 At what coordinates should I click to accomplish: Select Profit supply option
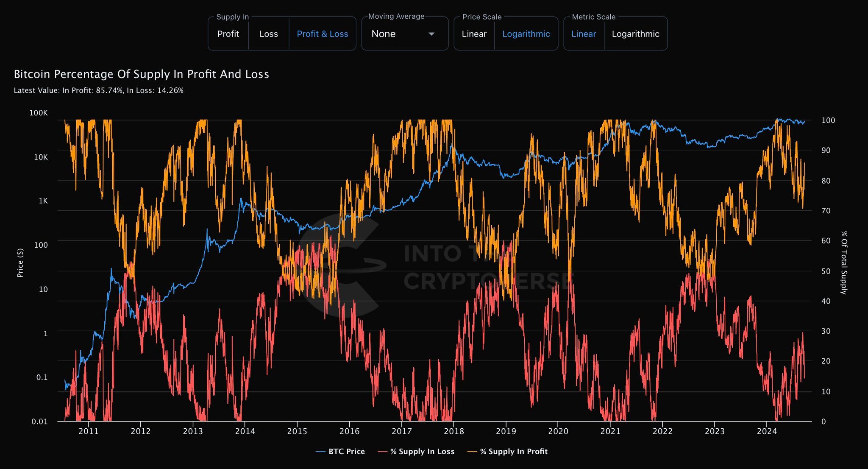pyautogui.click(x=228, y=34)
